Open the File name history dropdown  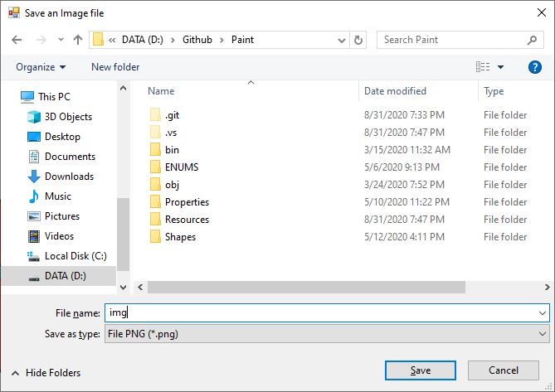tap(542, 313)
